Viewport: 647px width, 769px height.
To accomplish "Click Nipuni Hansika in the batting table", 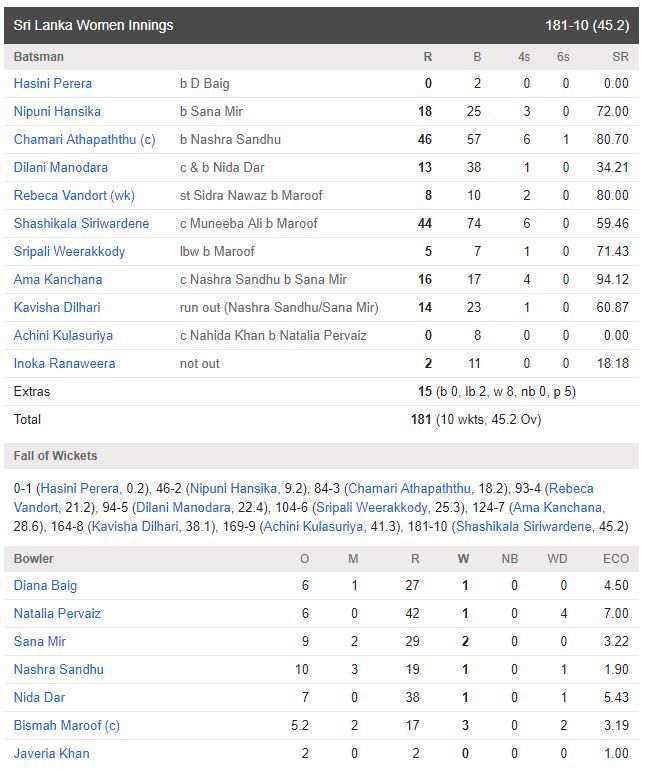I will (x=57, y=112).
